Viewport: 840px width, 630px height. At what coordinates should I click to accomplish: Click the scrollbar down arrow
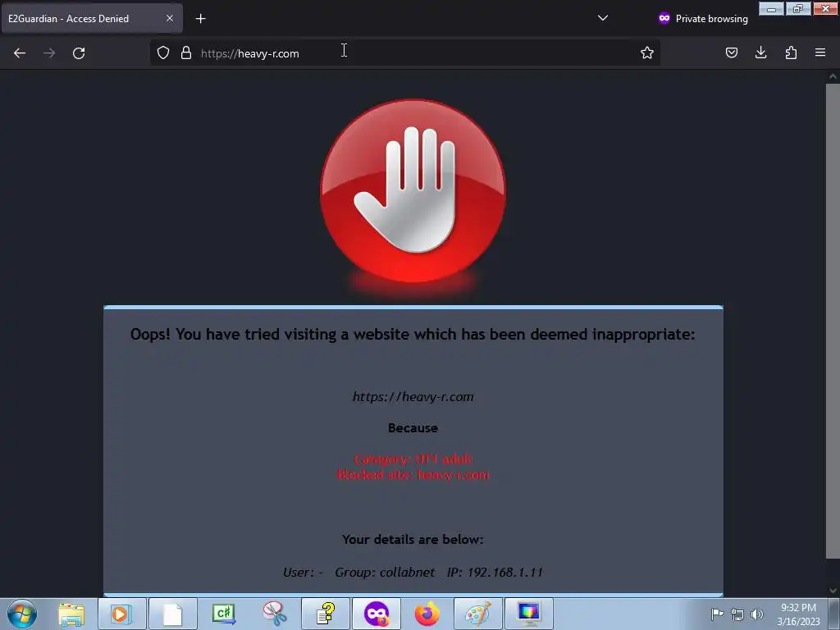(833, 591)
